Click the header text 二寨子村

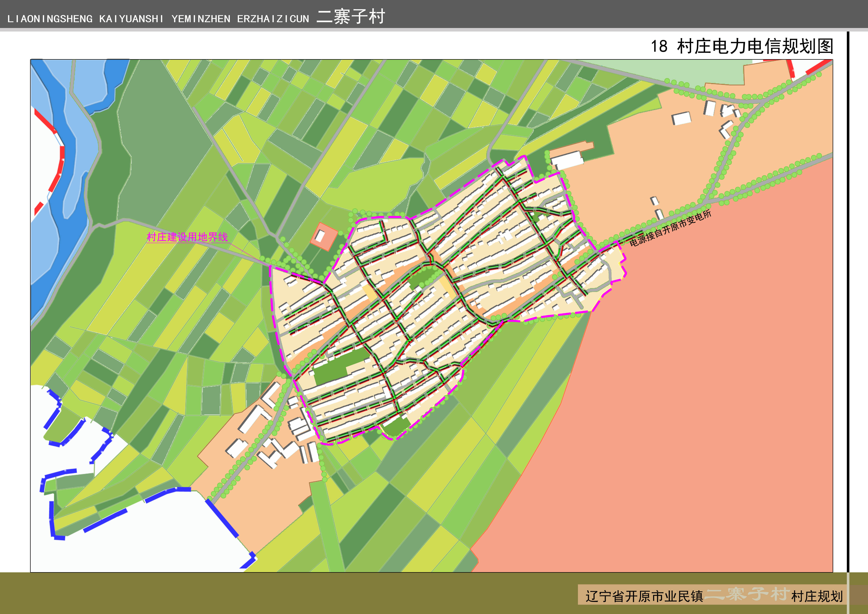click(351, 17)
